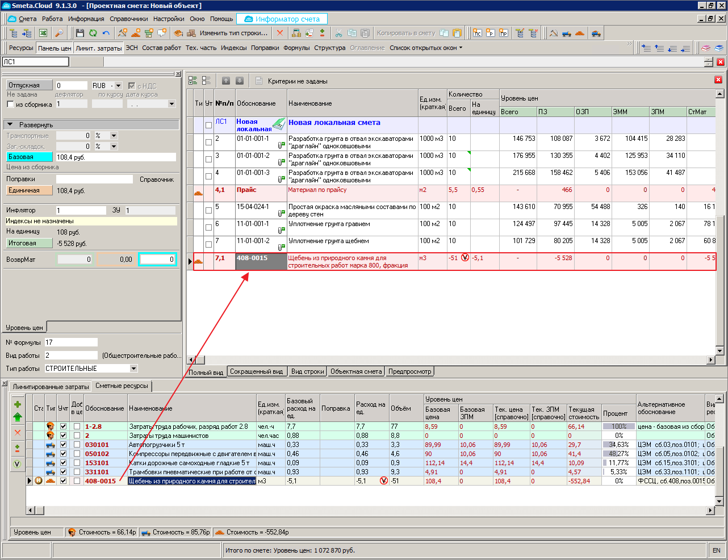Image resolution: width=728 pixels, height=560 pixels.
Task: Click green plus add-resource icon in resources panel
Action: tap(18, 404)
